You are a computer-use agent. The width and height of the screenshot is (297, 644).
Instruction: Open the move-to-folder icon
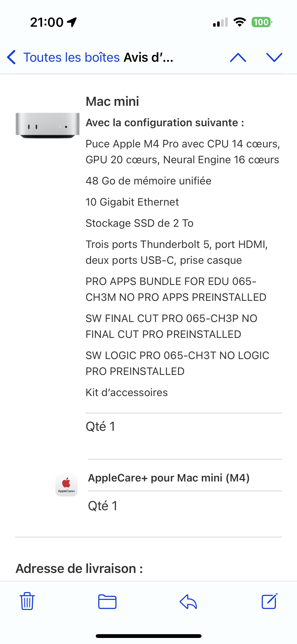[107, 602]
